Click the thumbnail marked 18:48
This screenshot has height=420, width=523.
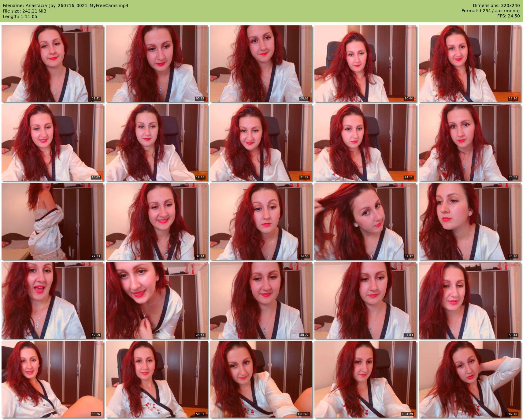pos(157,143)
